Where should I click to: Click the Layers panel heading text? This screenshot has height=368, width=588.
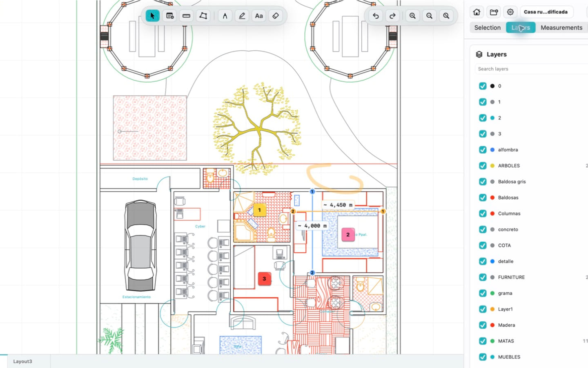(x=497, y=54)
